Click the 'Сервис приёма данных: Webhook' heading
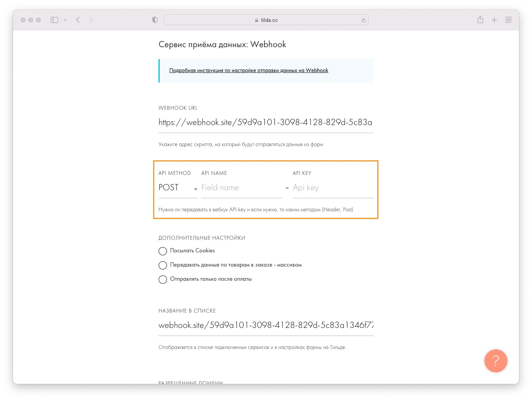The height and width of the screenshot is (400, 532). pos(222,44)
